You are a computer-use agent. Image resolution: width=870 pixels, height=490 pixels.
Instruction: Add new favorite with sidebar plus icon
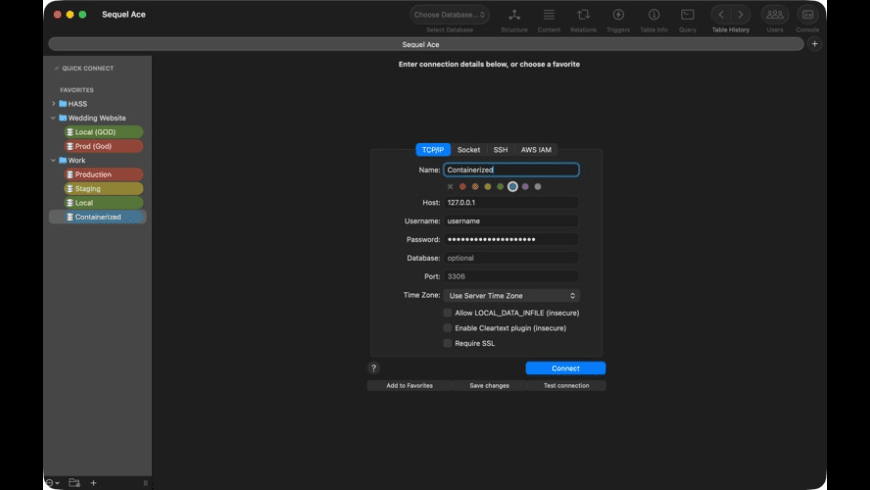click(93, 483)
